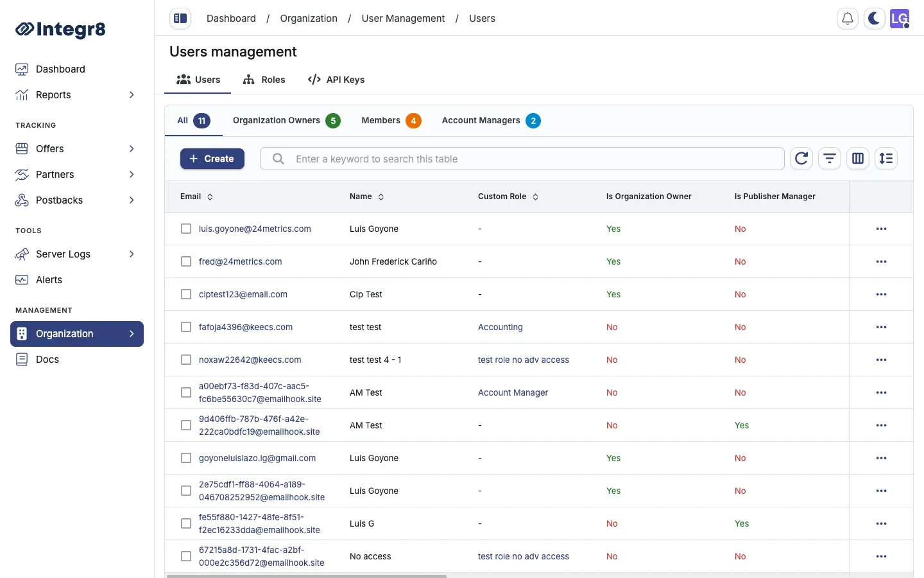
Task: Click the Integr8 logo
Action: pos(60,29)
